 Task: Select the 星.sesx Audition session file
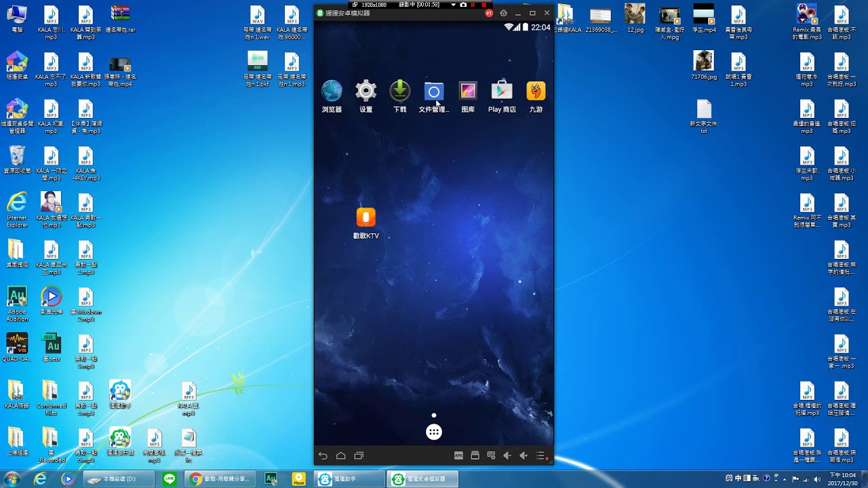click(x=52, y=348)
